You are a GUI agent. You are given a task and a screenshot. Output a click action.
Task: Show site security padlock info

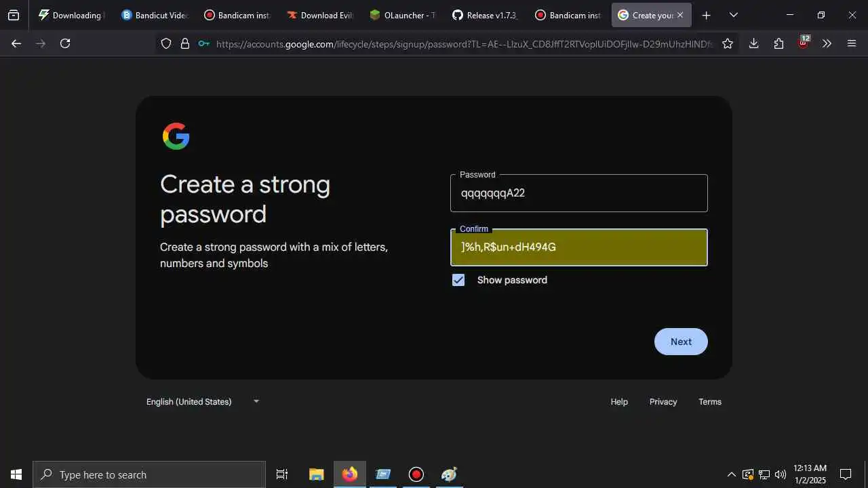pyautogui.click(x=185, y=44)
